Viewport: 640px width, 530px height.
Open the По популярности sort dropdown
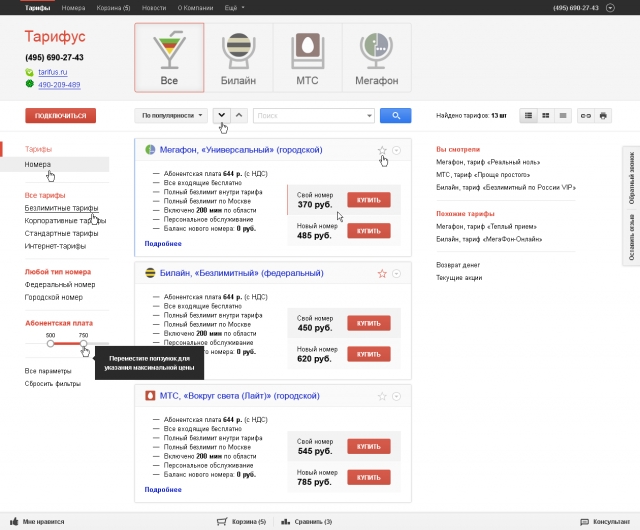(171, 116)
